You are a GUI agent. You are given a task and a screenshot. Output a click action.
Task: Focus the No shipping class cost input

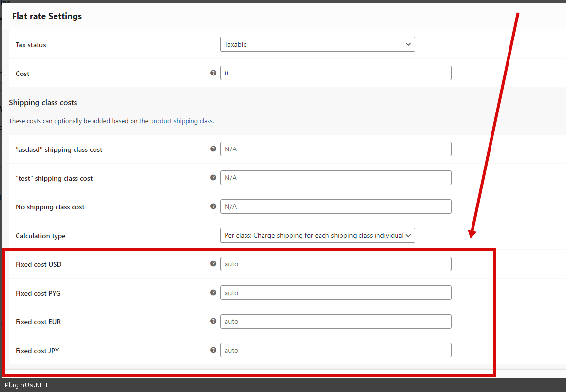tap(336, 206)
